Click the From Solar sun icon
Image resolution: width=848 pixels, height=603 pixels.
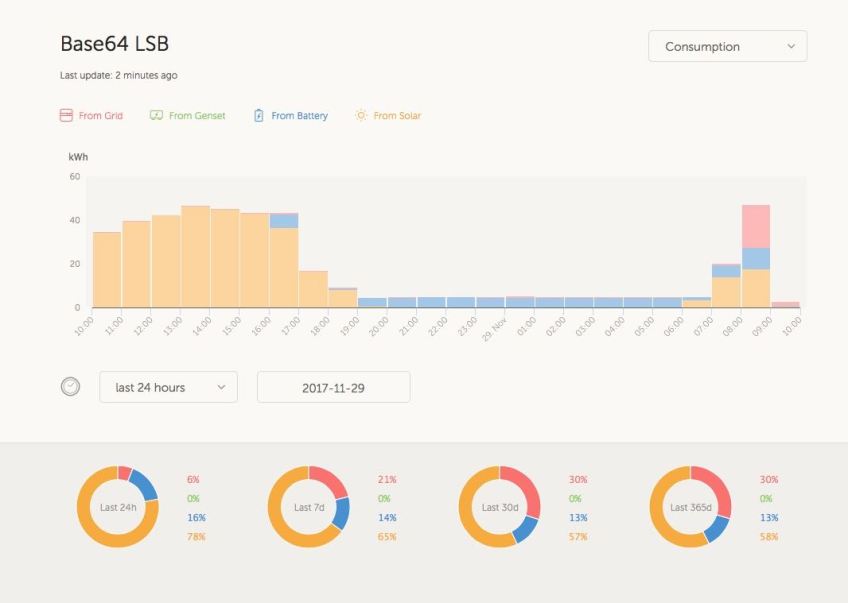tap(361, 116)
